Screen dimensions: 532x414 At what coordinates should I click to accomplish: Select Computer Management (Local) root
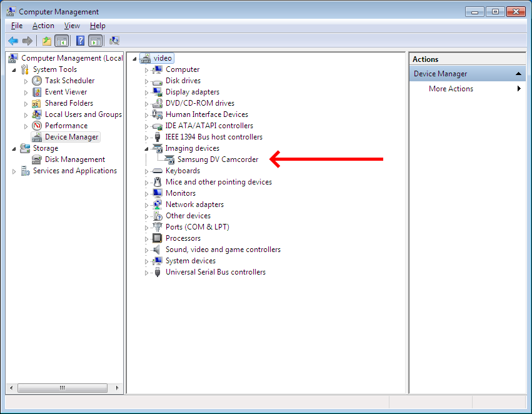(x=72, y=58)
